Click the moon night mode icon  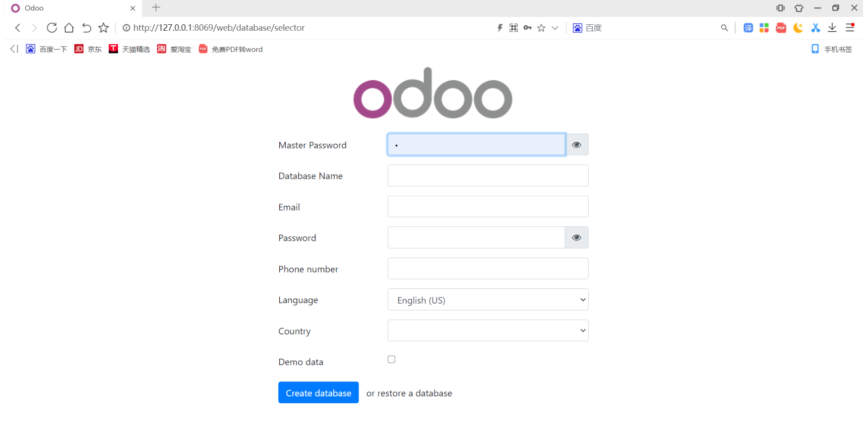click(798, 28)
